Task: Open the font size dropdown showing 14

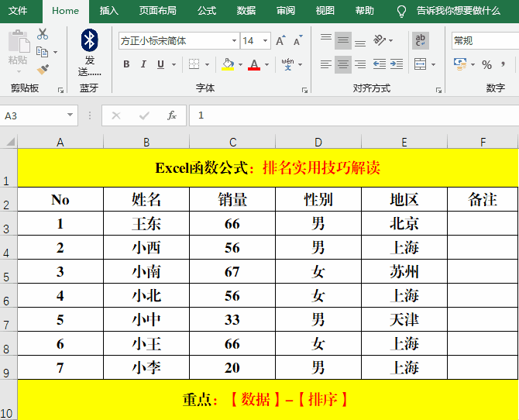Action: click(265, 41)
